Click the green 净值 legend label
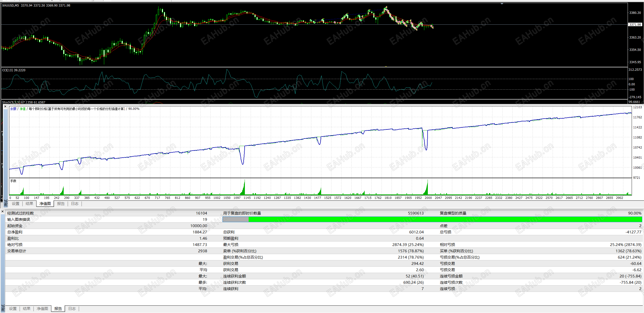644x313 pixels. pos(23,109)
